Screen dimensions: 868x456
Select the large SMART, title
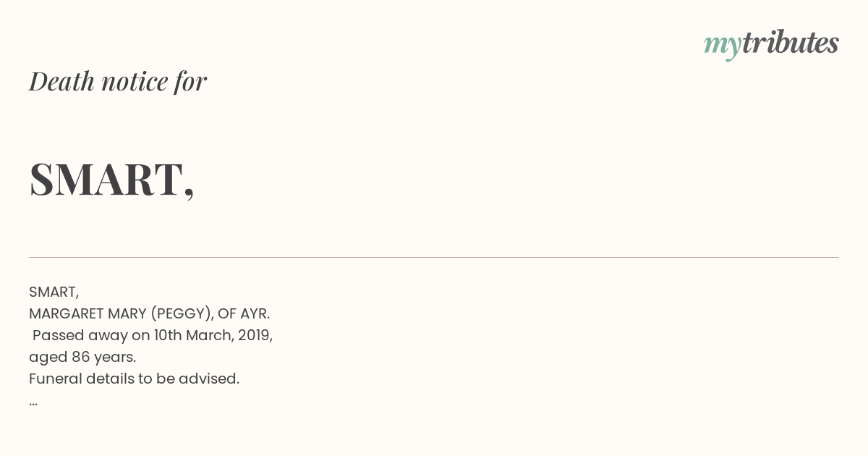point(112,180)
